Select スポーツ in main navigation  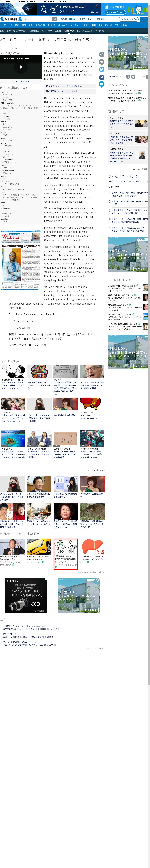(51, 25)
